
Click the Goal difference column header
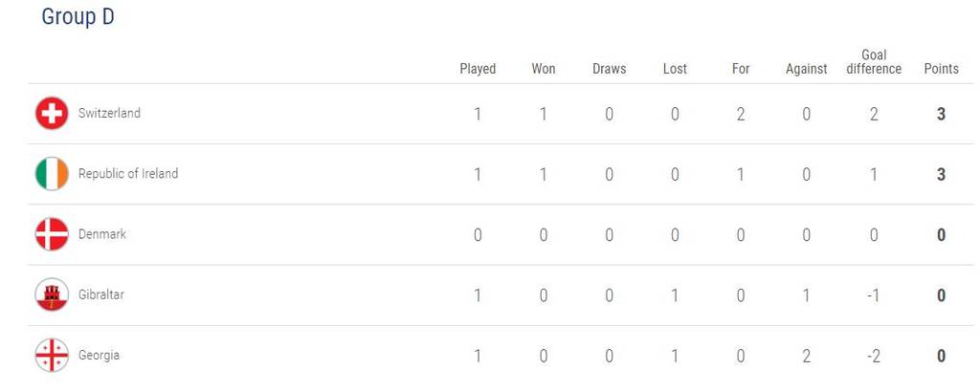[x=874, y=62]
